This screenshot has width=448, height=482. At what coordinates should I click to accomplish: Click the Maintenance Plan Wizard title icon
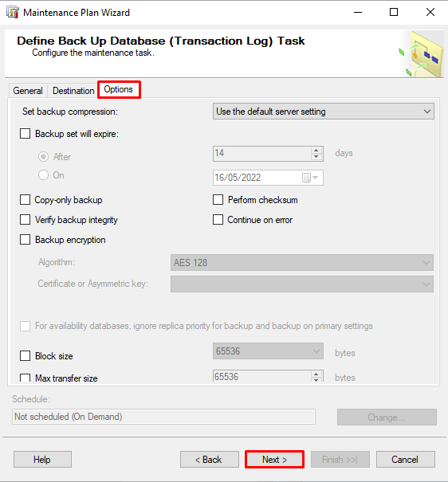(13, 12)
